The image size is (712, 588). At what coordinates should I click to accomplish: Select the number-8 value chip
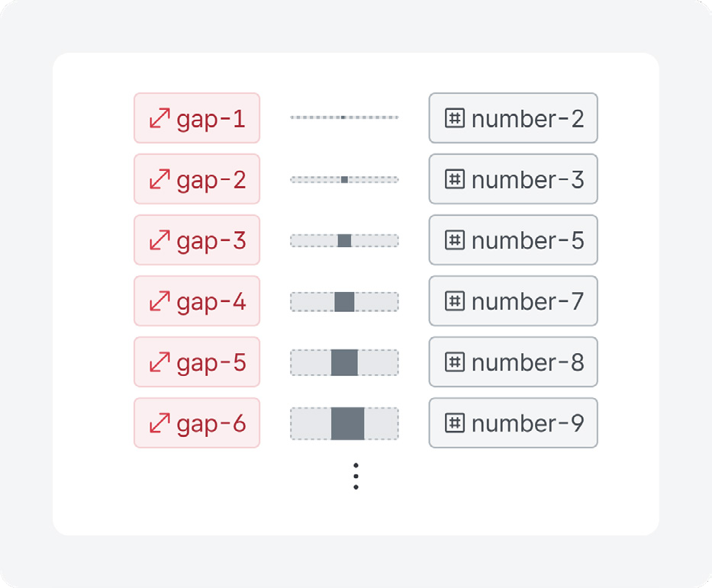[513, 362]
